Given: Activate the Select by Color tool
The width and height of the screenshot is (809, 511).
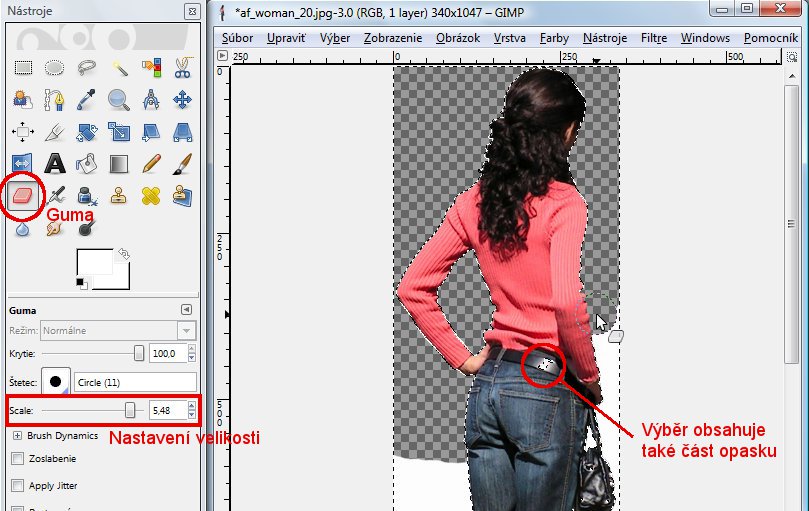Looking at the screenshot, I should [151, 68].
